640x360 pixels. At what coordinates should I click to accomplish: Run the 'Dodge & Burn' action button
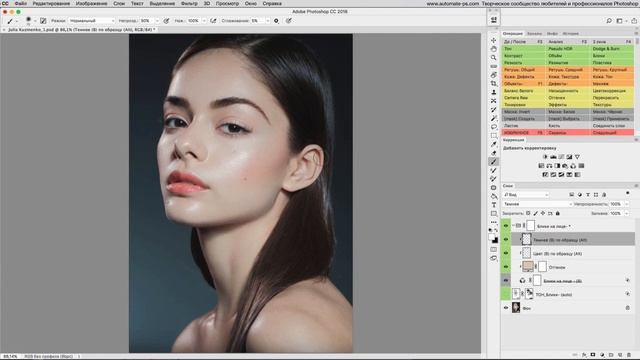pos(612,49)
